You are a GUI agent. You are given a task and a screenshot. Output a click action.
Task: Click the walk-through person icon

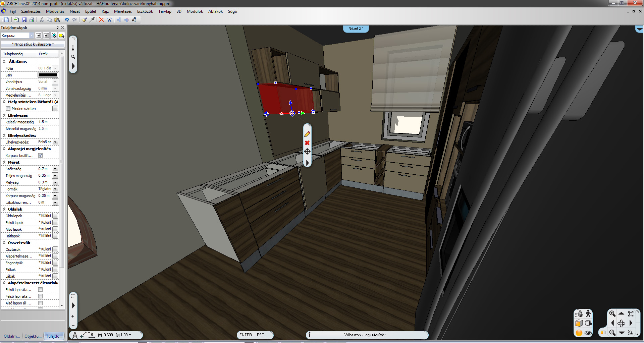[588, 313]
